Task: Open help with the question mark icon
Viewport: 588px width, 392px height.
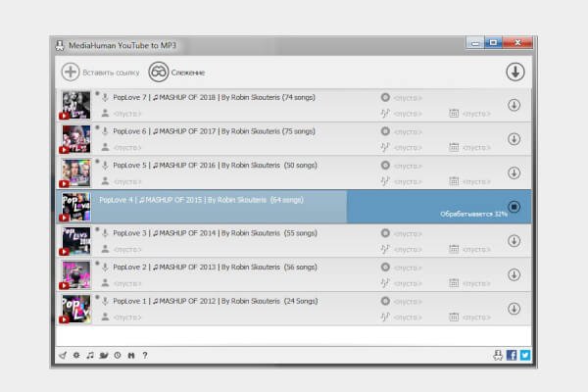Action: coord(145,355)
